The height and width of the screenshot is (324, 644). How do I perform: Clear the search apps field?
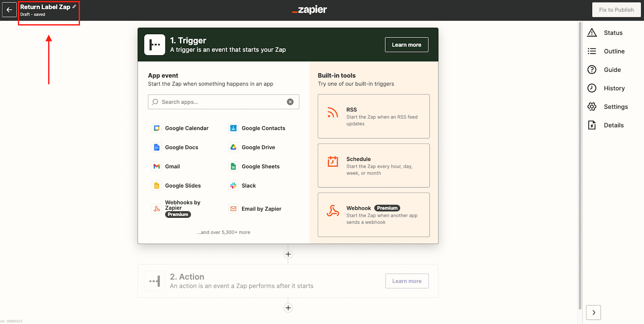[290, 102]
